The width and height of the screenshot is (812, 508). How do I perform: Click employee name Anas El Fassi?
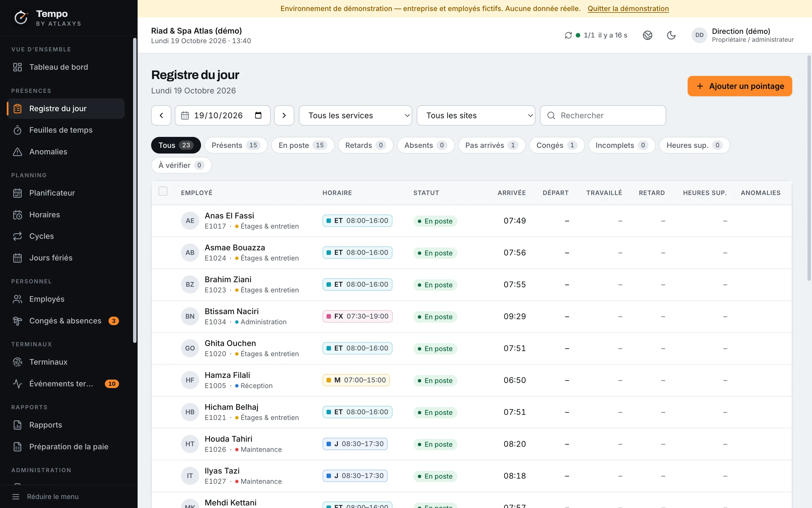click(230, 216)
